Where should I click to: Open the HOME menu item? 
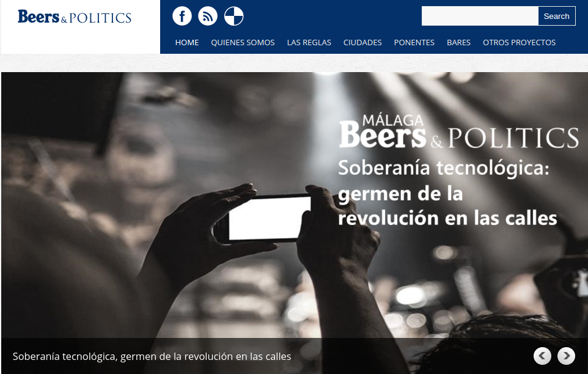(x=187, y=43)
